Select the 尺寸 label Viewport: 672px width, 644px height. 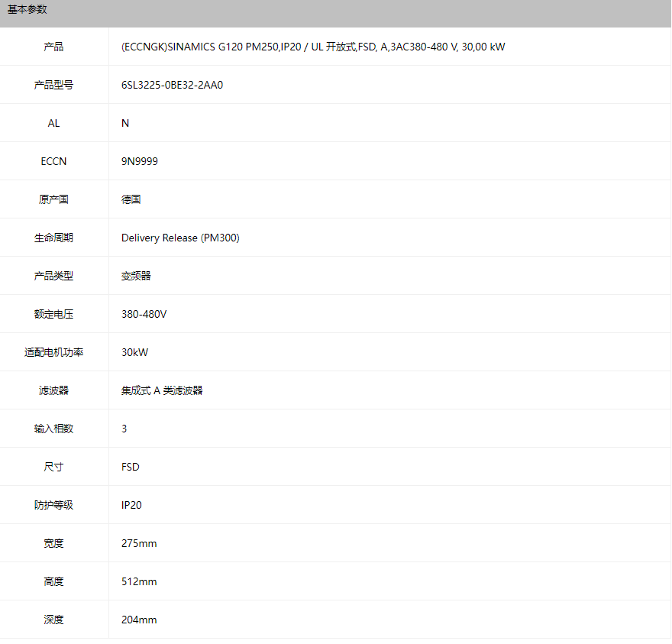(x=53, y=467)
